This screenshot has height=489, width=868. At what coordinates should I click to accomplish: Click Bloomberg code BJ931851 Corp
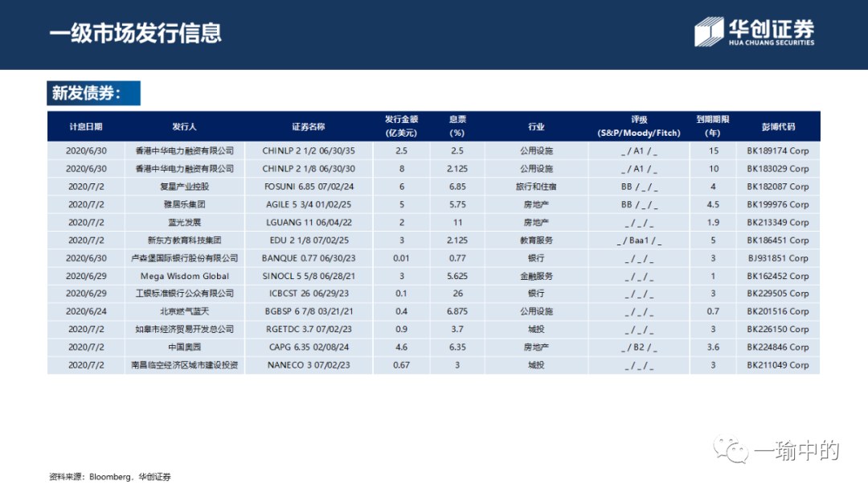point(778,258)
